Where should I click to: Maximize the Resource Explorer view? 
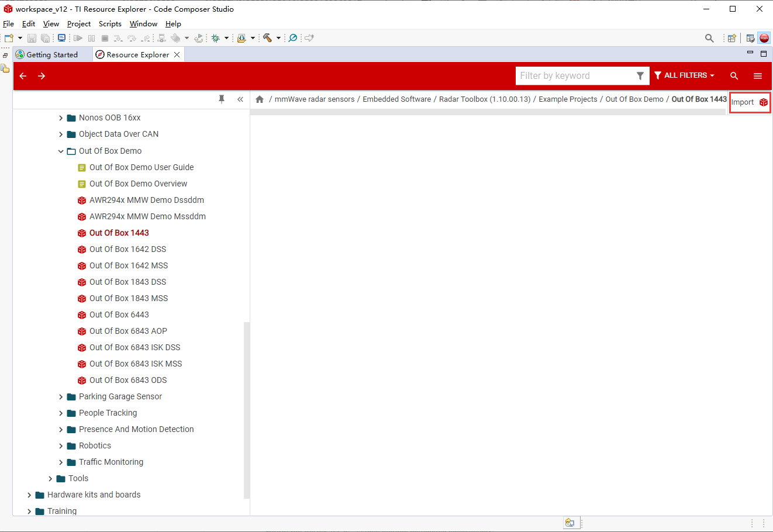(764, 53)
